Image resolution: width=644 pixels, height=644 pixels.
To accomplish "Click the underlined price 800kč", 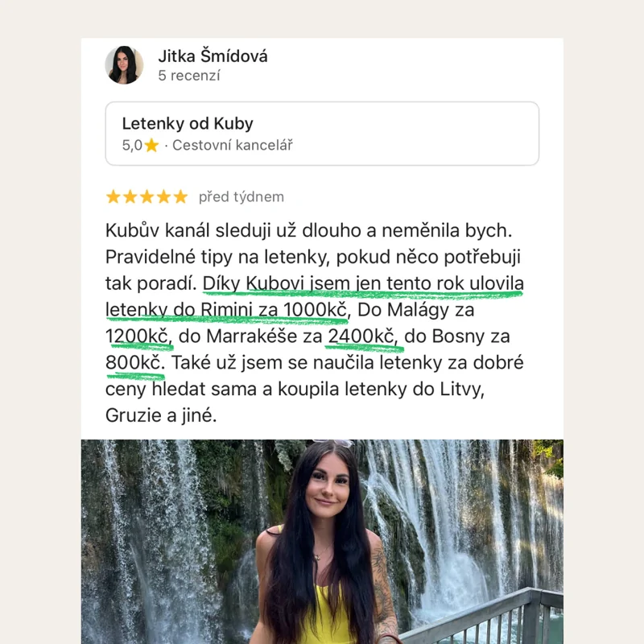I will click(x=134, y=363).
